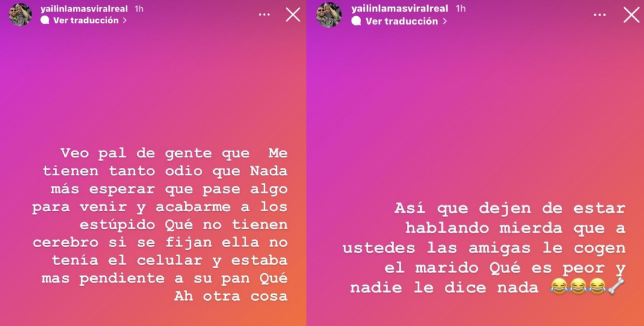The height and width of the screenshot is (326, 644).
Task: Click translation speech bubble icon, left story
Action: [45, 20]
